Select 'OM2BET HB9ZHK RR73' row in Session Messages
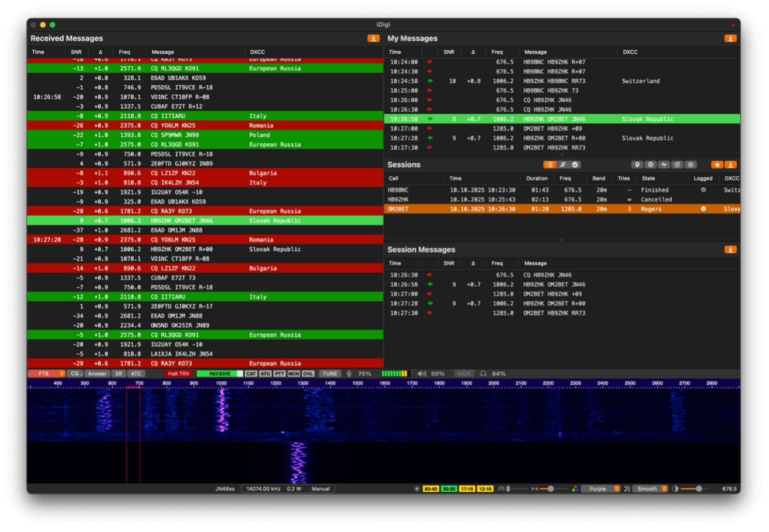The width and height of the screenshot is (769, 532). pos(562,313)
